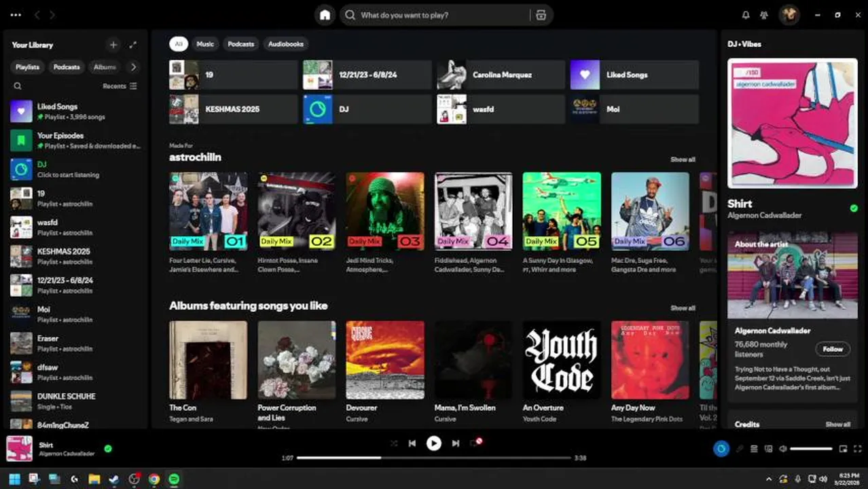Show all albums featuring songs you like
Viewport: 868px width, 489px height.
coord(683,308)
